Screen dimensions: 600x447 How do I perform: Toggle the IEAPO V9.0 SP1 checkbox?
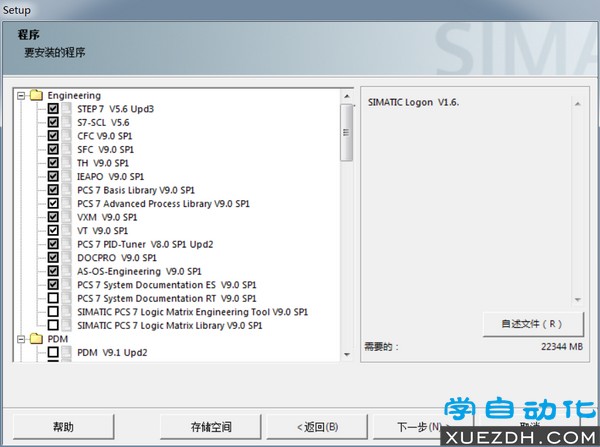coord(53,176)
